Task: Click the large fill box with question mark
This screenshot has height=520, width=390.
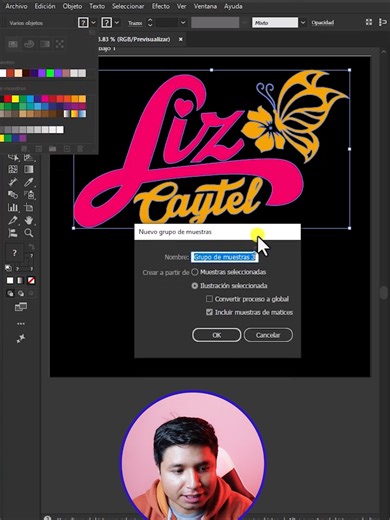Action: point(14,253)
